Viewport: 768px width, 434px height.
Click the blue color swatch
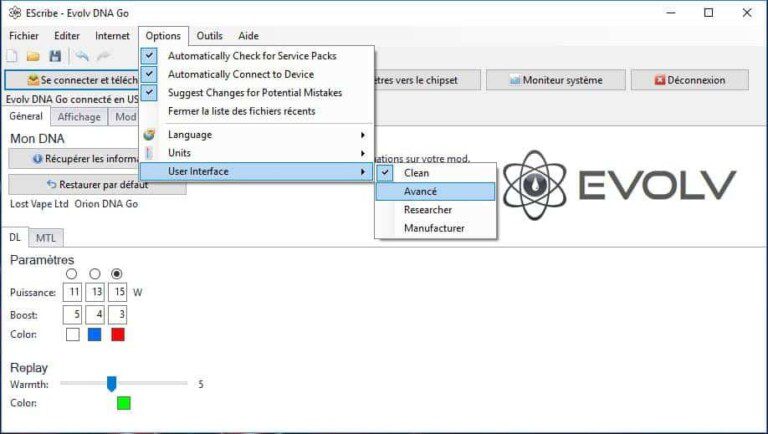pyautogui.click(x=95, y=335)
